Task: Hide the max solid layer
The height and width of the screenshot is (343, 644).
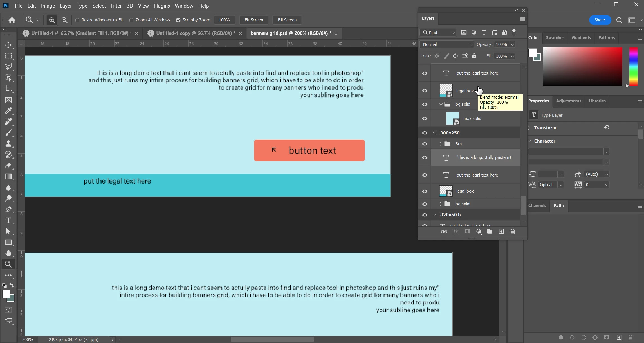Action: point(425,119)
